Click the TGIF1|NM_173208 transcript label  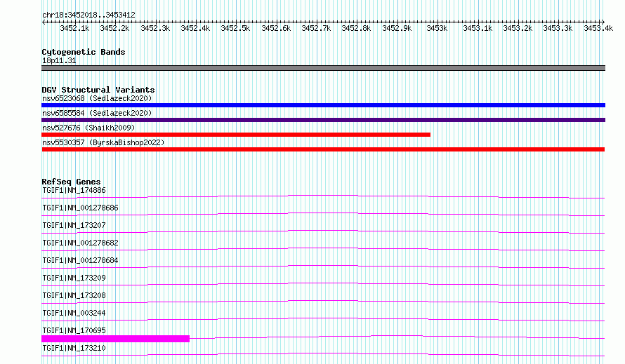74,295
